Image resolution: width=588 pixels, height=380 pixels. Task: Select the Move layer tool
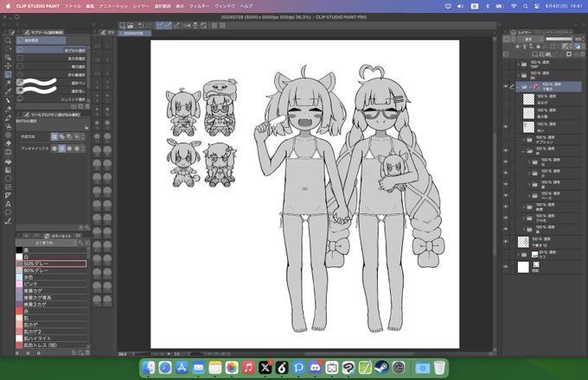[8, 66]
